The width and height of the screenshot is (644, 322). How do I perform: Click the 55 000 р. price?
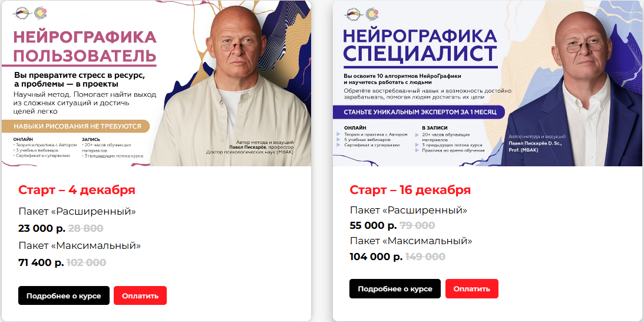pyautogui.click(x=373, y=225)
